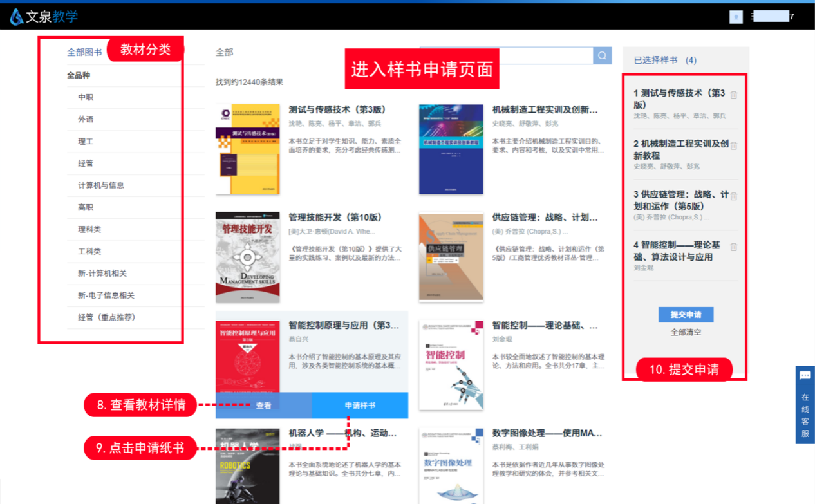Open the 全部图书 tab
Image resolution: width=815 pixels, height=504 pixels.
(84, 53)
